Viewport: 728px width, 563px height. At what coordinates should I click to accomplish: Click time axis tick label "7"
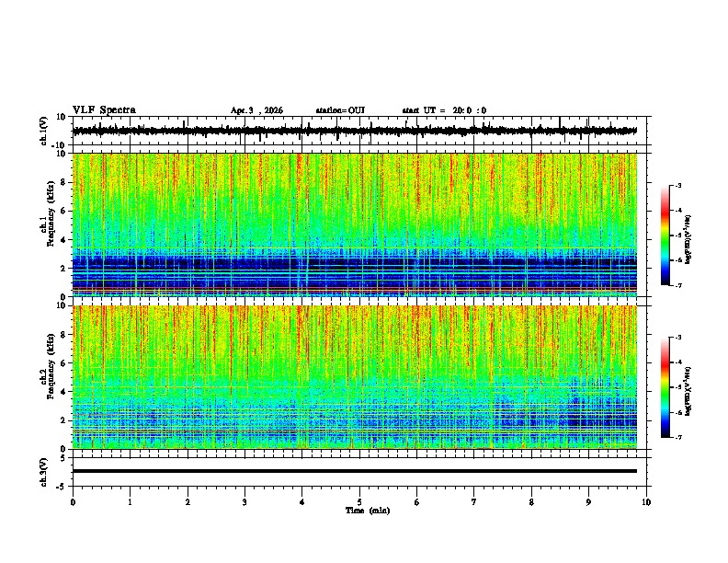click(x=474, y=502)
